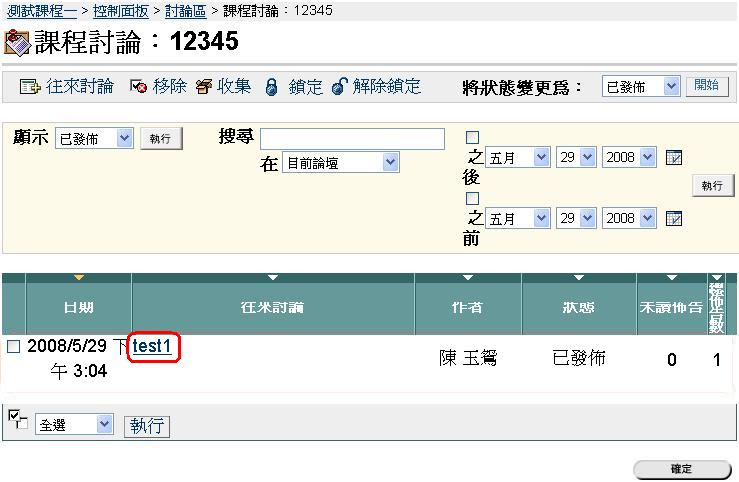Click the 移除 remove icon

[139, 87]
